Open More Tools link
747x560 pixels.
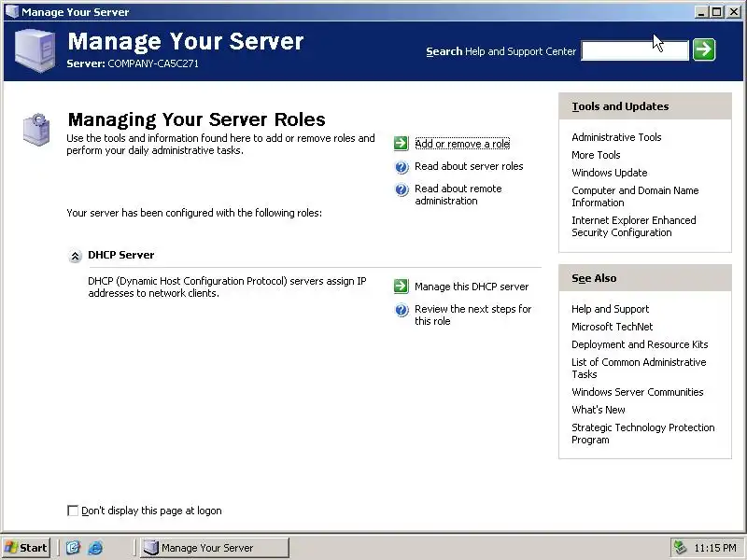tap(596, 155)
